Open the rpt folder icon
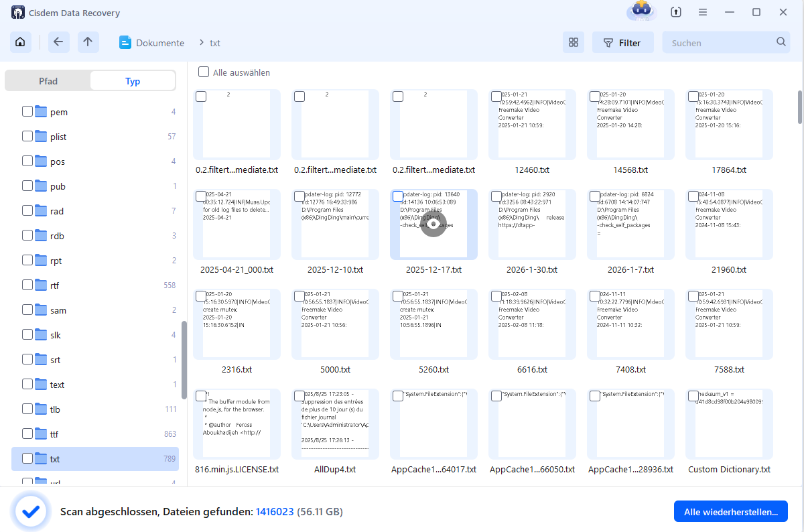The image size is (804, 532). pos(41,260)
